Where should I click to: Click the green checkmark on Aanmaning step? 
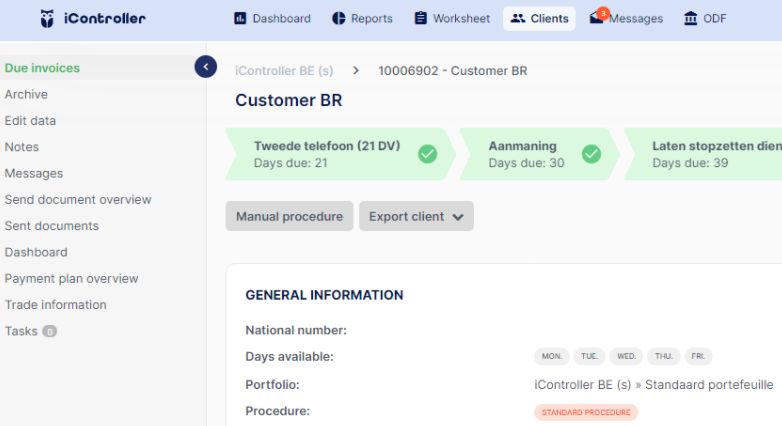pyautogui.click(x=591, y=154)
